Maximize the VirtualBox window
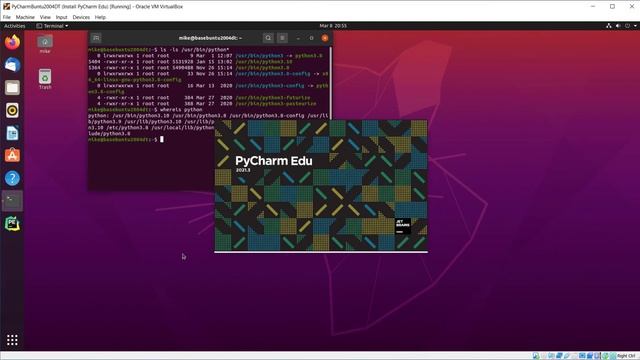This screenshot has width=640, height=360. (x=612, y=7)
